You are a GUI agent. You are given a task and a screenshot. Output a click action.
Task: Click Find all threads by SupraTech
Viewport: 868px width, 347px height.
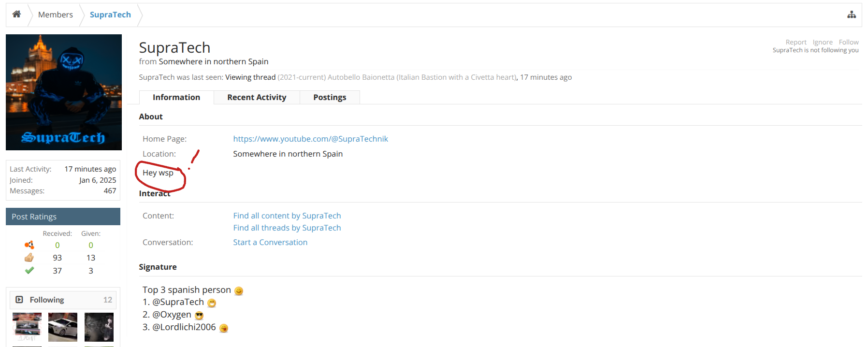pos(287,228)
